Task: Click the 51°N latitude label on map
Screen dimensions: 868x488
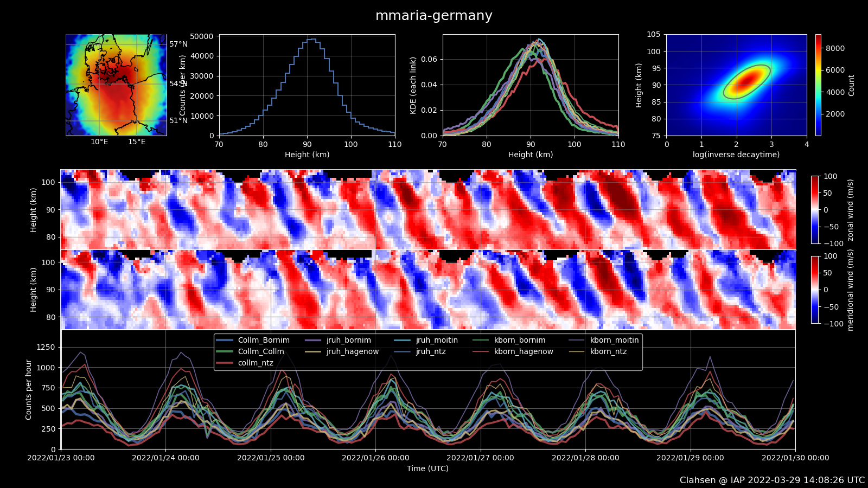Action: coord(178,121)
